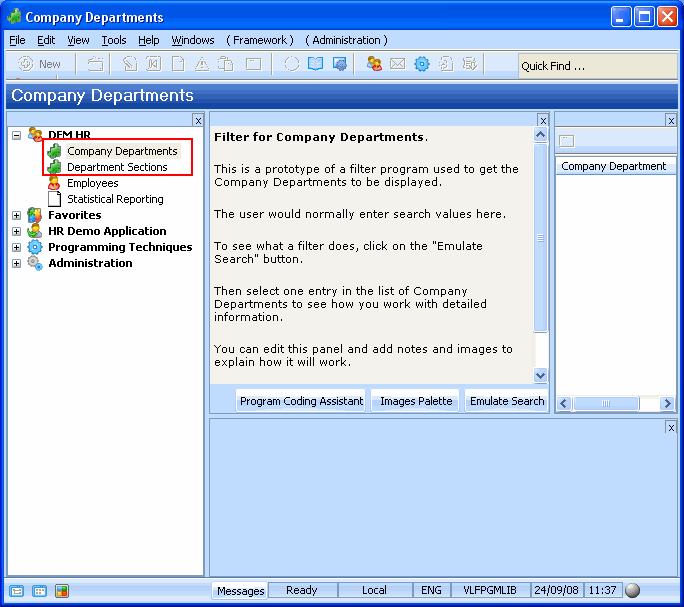684x607 pixels.
Task: Click the DEM HR people icon in tree
Action: point(35,134)
